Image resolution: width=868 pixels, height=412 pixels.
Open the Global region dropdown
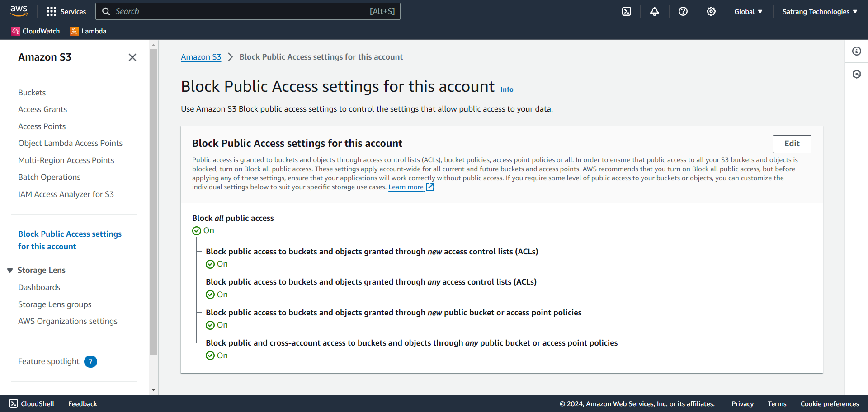coord(748,11)
